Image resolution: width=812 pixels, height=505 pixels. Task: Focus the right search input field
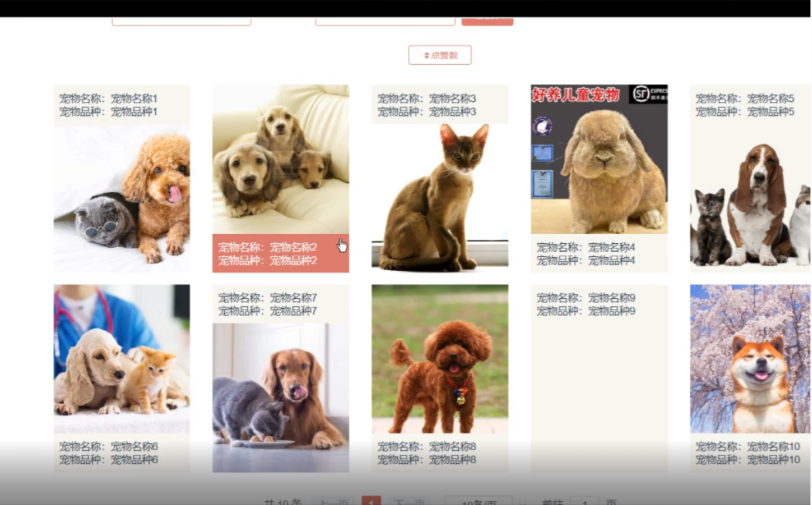(x=385, y=20)
